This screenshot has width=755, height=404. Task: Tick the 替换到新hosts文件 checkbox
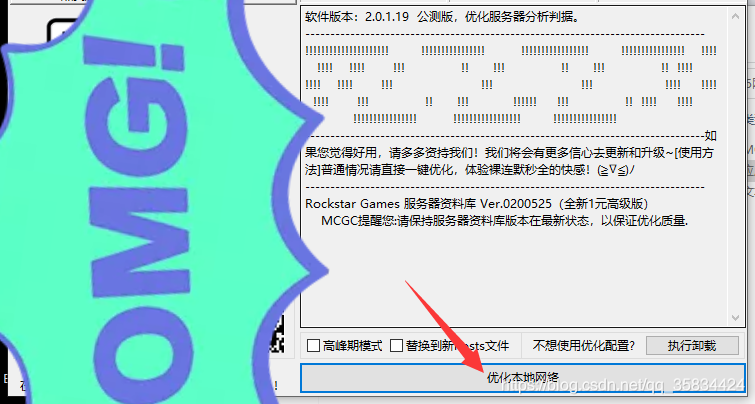tap(396, 346)
